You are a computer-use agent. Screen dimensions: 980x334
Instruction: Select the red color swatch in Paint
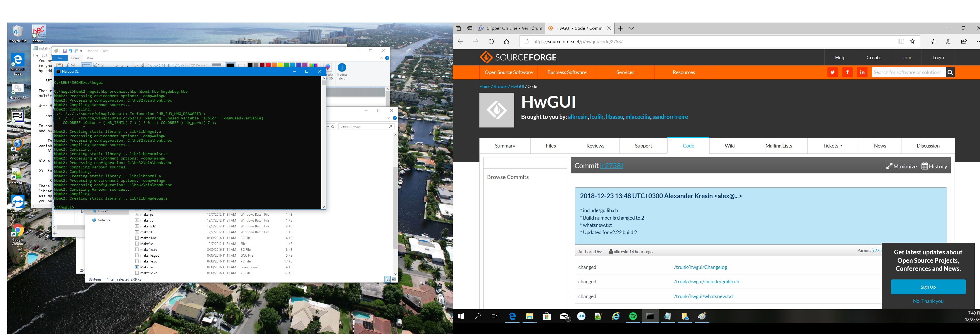[x=268, y=65]
